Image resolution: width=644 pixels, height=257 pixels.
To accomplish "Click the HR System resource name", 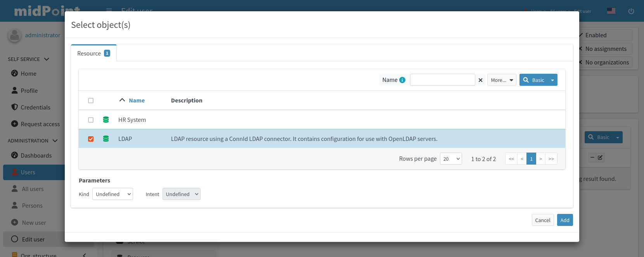I will 132,120.
